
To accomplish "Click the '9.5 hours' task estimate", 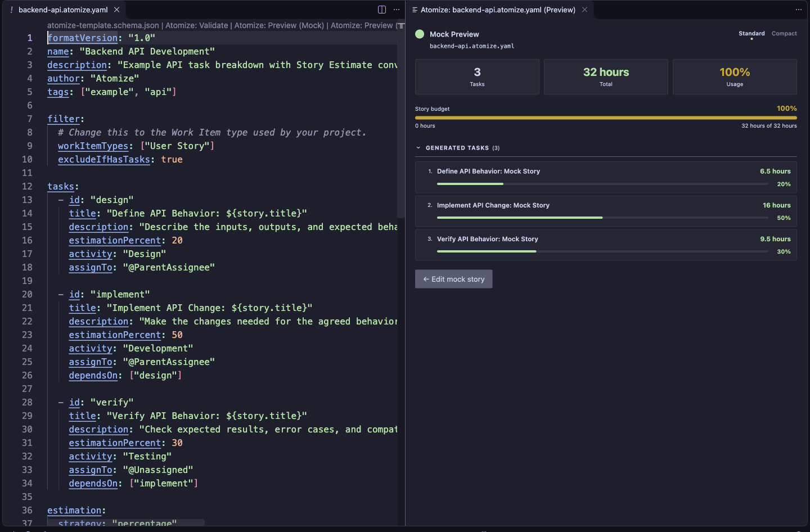I will click(x=775, y=239).
